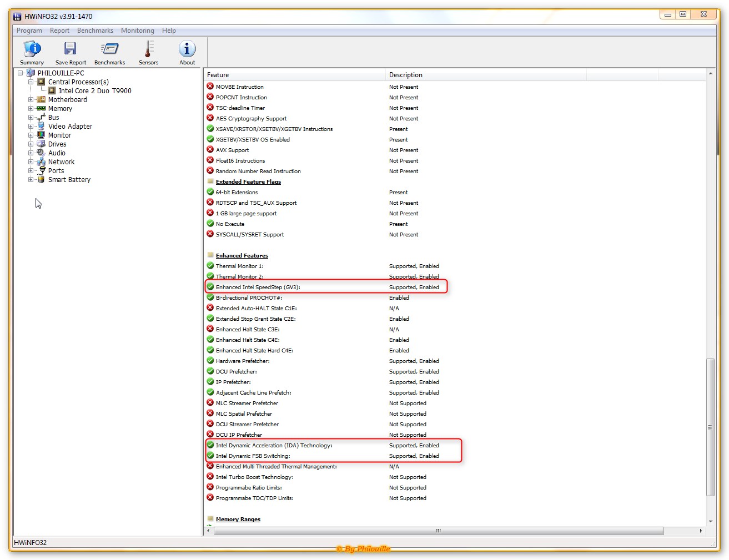729x560 pixels.
Task: Click the vertical scrollbar thumb
Action: [x=710, y=427]
